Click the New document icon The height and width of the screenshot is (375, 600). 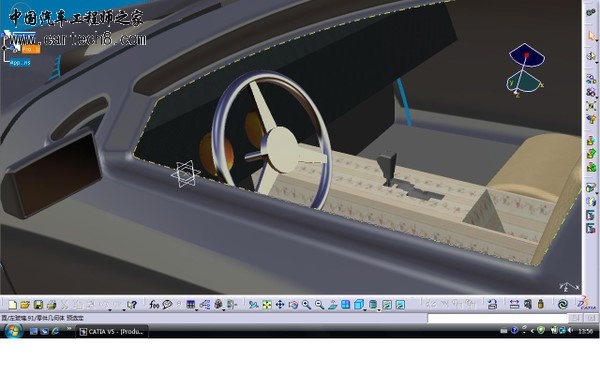click(13, 305)
